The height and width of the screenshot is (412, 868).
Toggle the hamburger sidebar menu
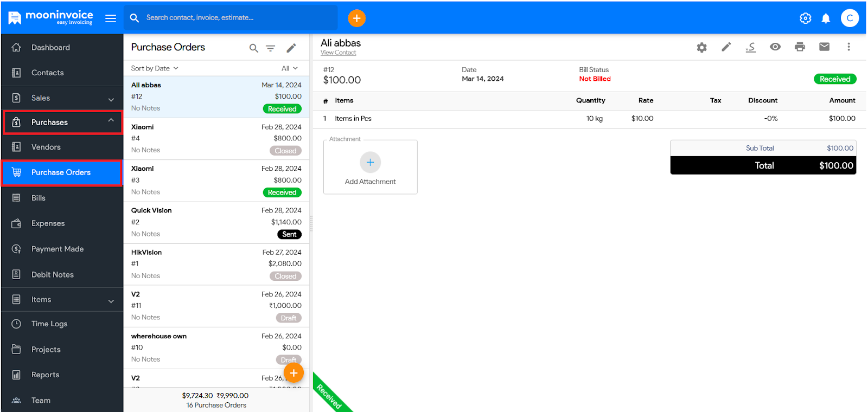pos(111,18)
